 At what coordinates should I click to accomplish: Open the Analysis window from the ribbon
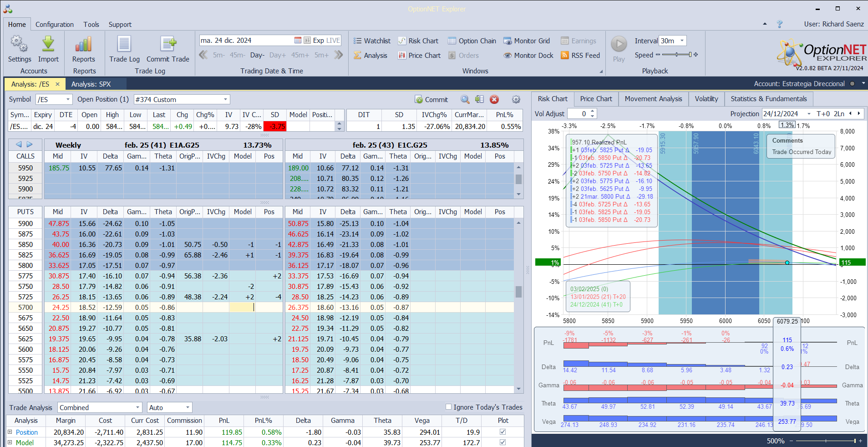[371, 55]
